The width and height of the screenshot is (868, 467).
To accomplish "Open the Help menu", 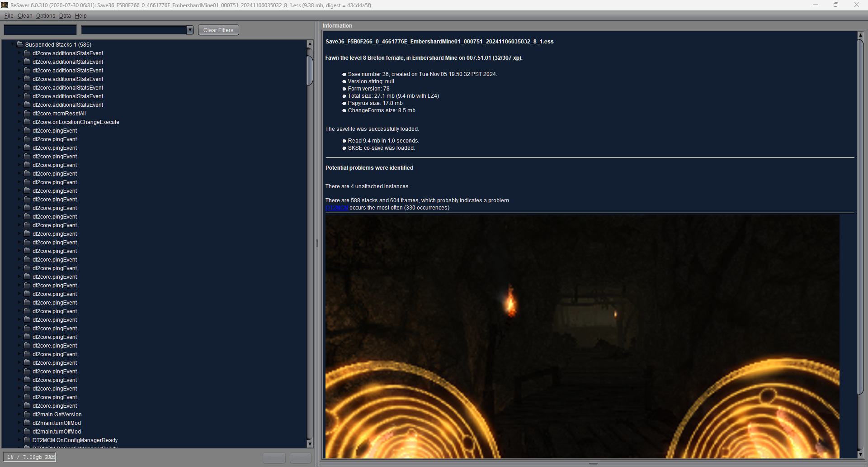I will click(80, 15).
